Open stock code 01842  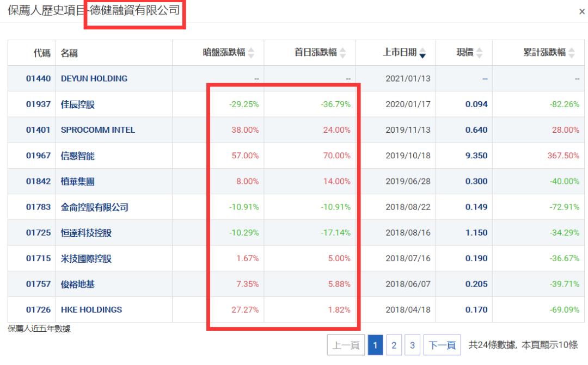click(x=38, y=181)
